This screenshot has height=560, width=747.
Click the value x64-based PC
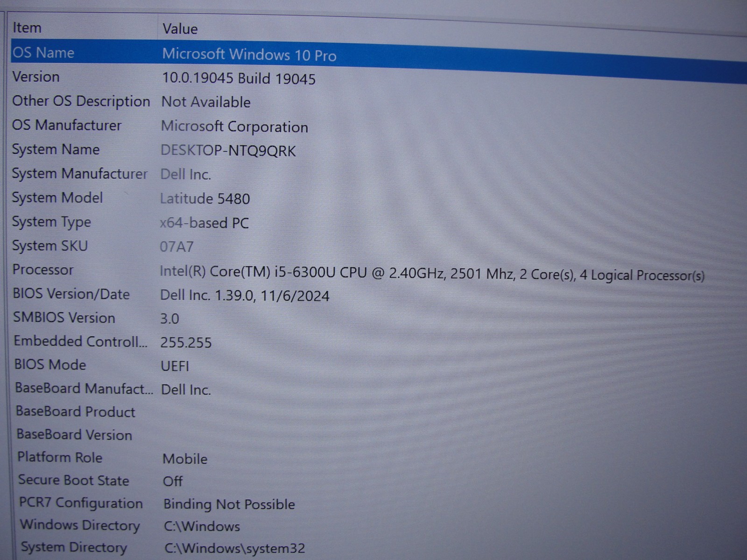click(204, 223)
